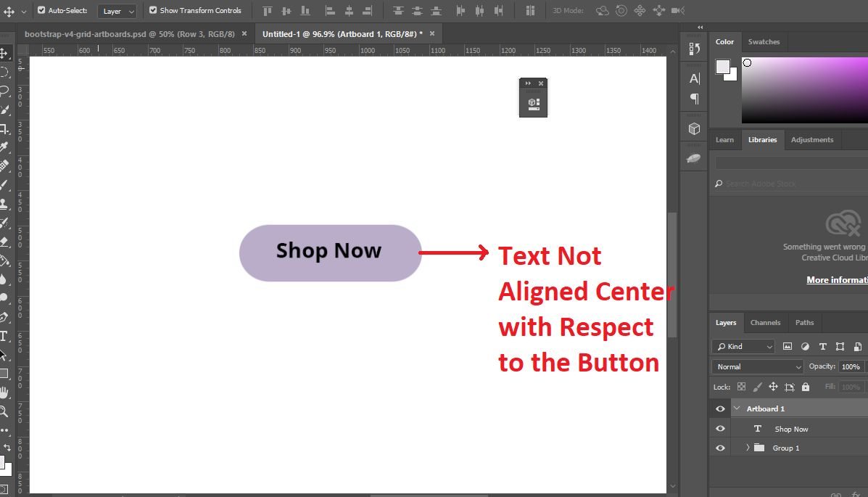Screen dimensions: 868x497
Task: Open the Paragraph panel icon
Action: click(694, 99)
